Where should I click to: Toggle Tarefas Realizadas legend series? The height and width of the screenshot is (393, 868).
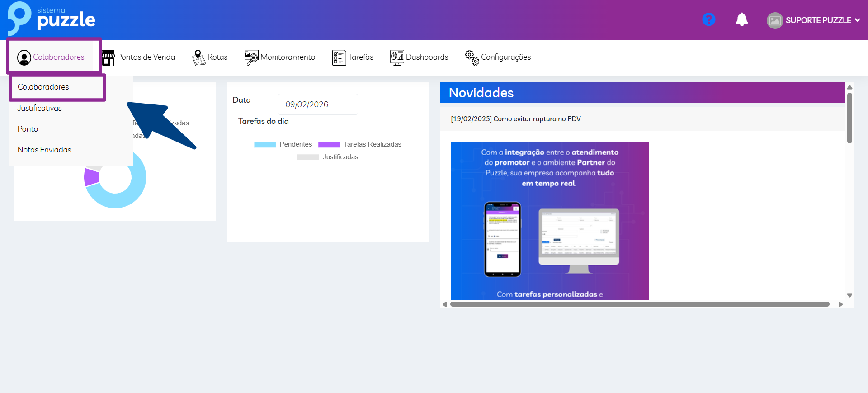pos(360,144)
